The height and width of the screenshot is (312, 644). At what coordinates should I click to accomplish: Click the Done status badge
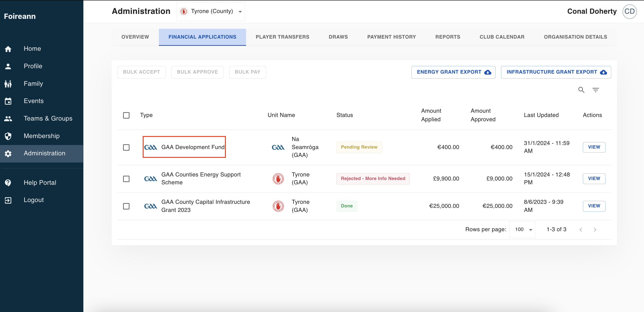(x=347, y=206)
